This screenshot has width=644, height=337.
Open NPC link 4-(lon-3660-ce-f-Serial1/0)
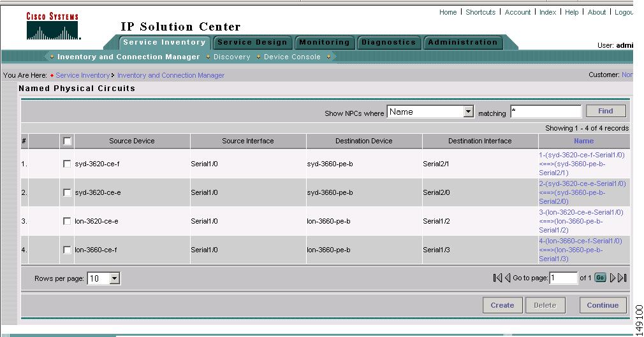pos(581,250)
